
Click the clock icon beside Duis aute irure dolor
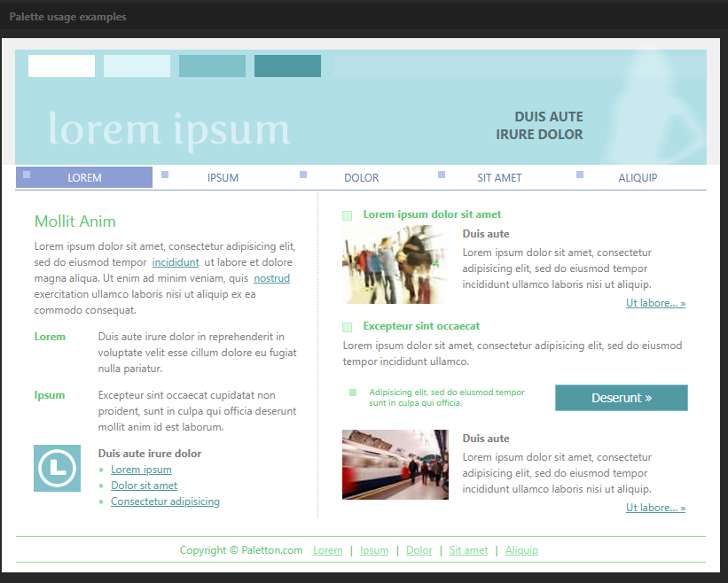pos(57,468)
